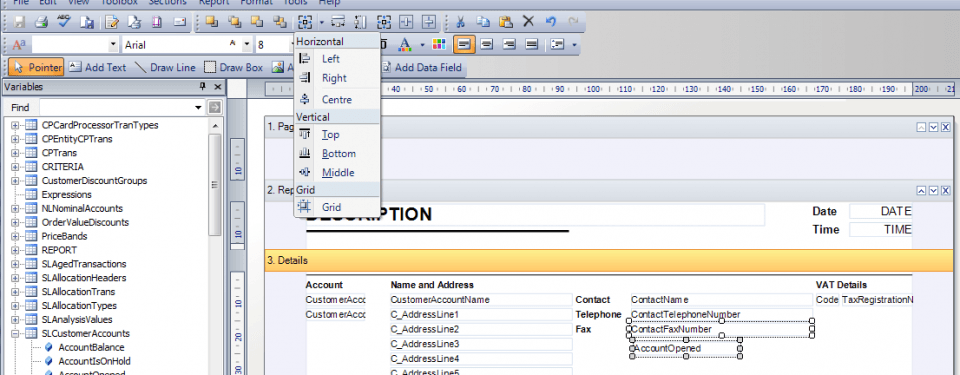The height and width of the screenshot is (375, 960).
Task: Expand the CPCardProcessorTranTypes node
Action: (15, 125)
